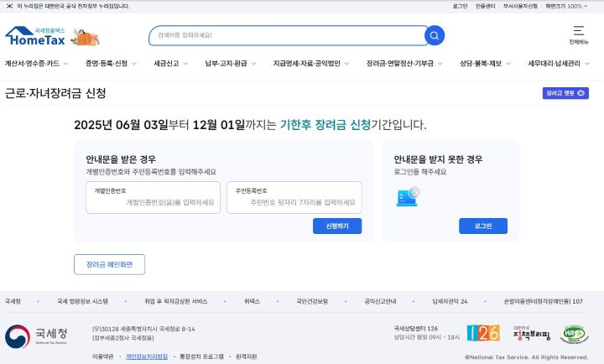Open the 지급명세·자료·공익법인 menu

tap(311, 64)
